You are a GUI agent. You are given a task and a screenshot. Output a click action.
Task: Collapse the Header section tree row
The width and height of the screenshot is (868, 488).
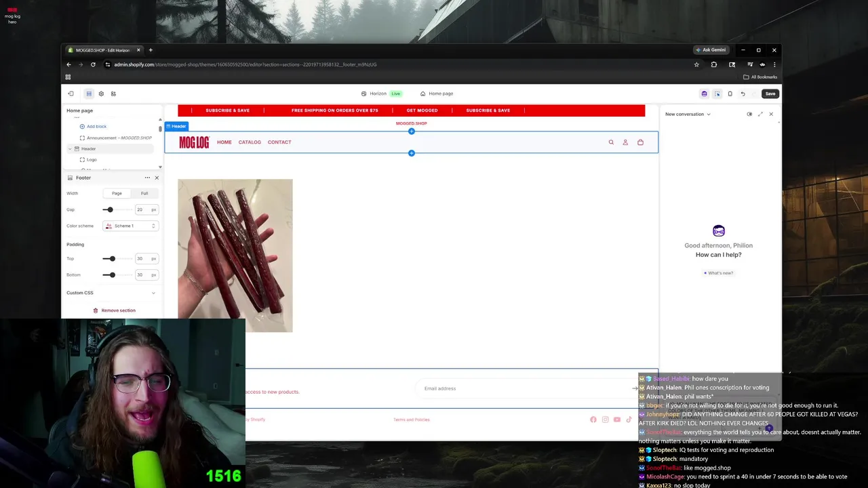tap(70, 148)
